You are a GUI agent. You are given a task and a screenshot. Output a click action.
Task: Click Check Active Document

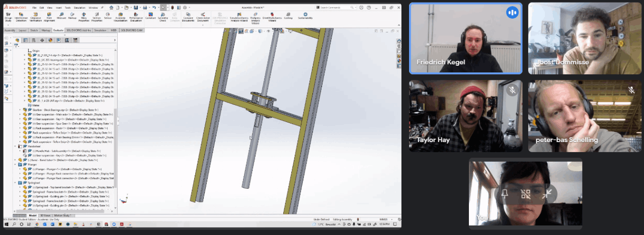click(203, 18)
